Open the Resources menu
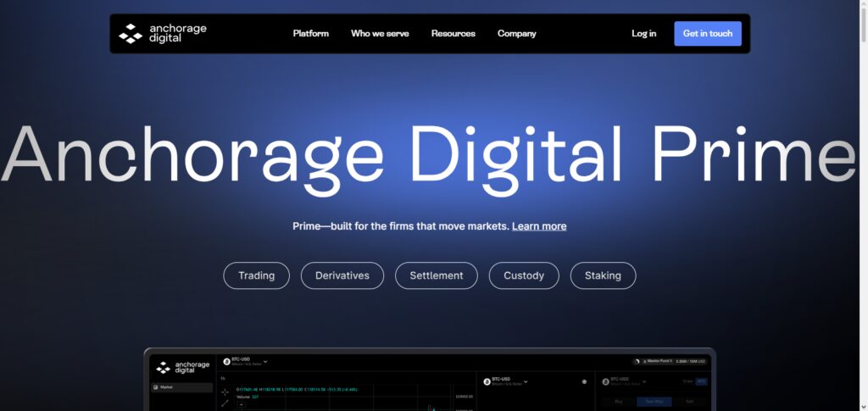This screenshot has height=411, width=868. pos(453,34)
